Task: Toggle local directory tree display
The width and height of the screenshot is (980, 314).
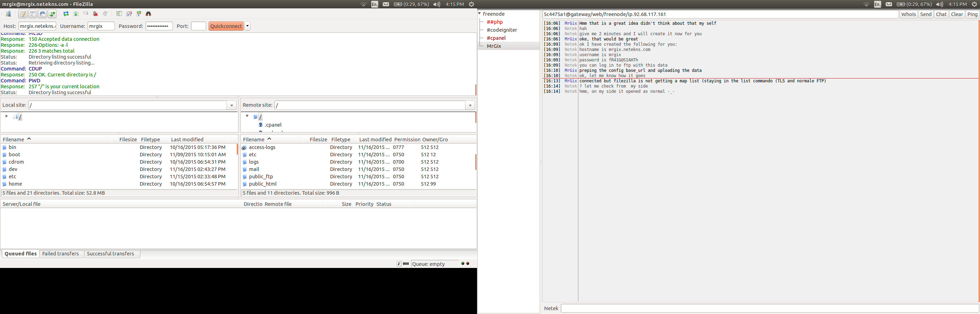Action: (33, 14)
